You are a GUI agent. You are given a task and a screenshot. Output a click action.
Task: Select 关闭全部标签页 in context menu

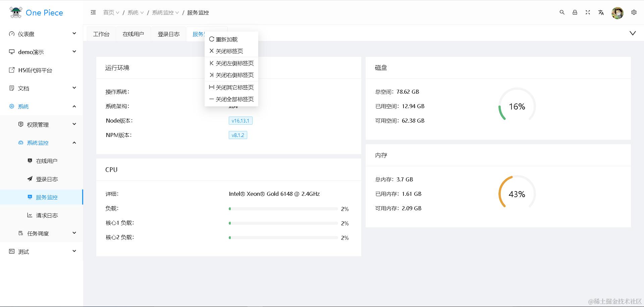[231, 99]
